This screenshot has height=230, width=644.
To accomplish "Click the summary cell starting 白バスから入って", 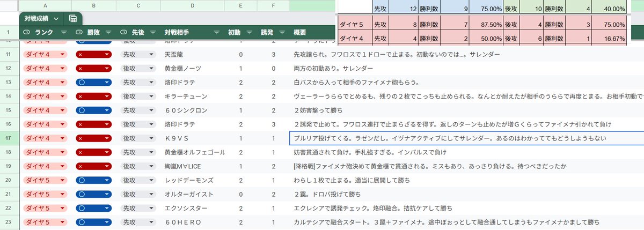I will pos(466,82).
